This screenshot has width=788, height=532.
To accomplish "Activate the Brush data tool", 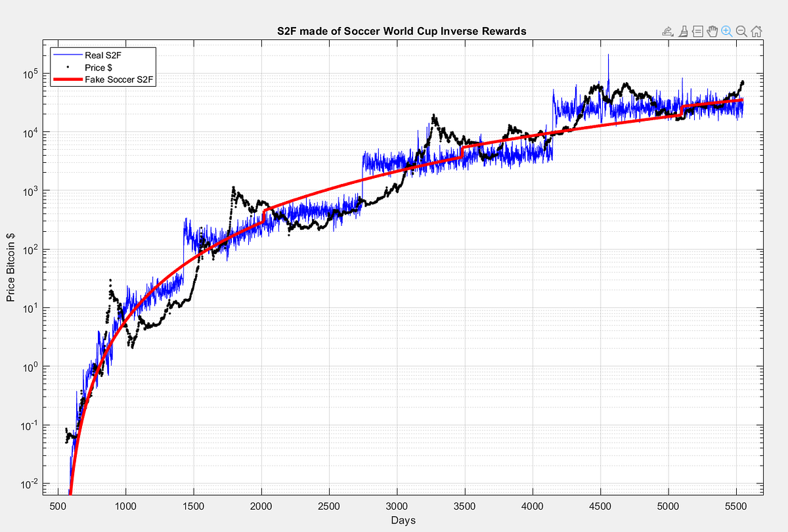I will click(x=683, y=31).
